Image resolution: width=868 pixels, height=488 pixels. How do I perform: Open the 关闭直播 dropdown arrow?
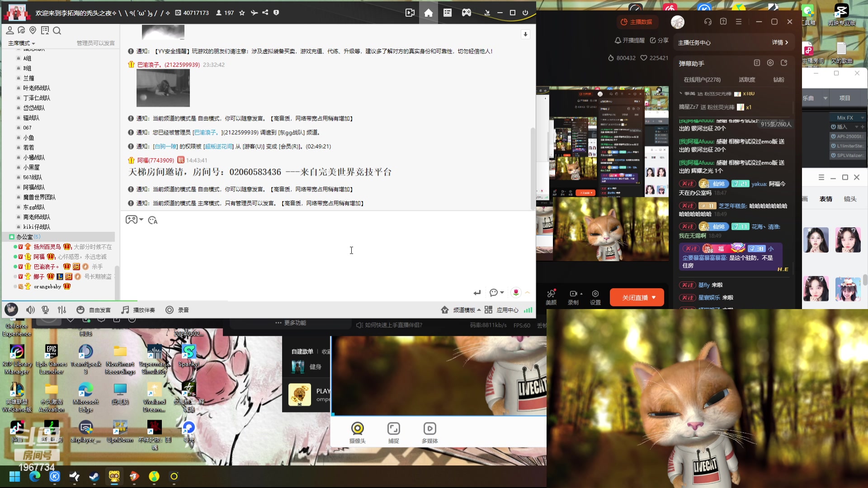[654, 297]
